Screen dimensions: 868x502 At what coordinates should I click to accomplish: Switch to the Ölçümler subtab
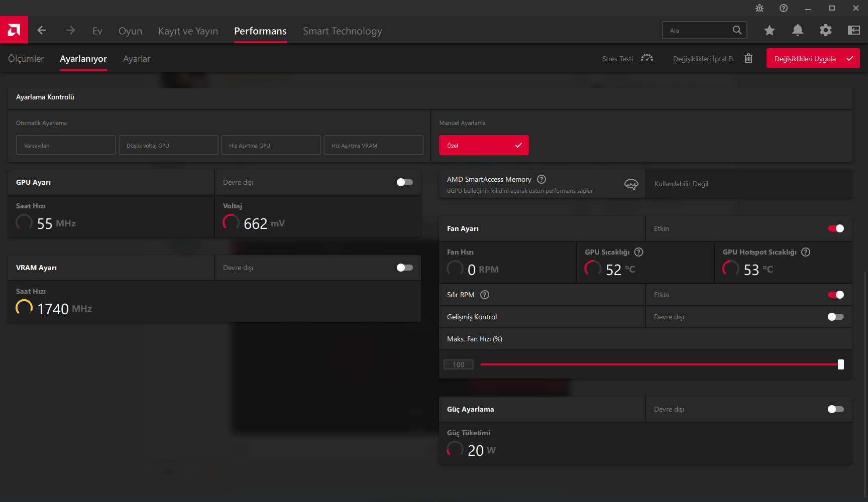26,59
